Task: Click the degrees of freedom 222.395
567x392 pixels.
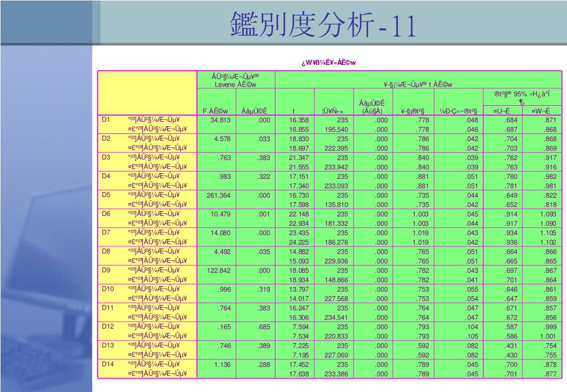Action: (336, 148)
